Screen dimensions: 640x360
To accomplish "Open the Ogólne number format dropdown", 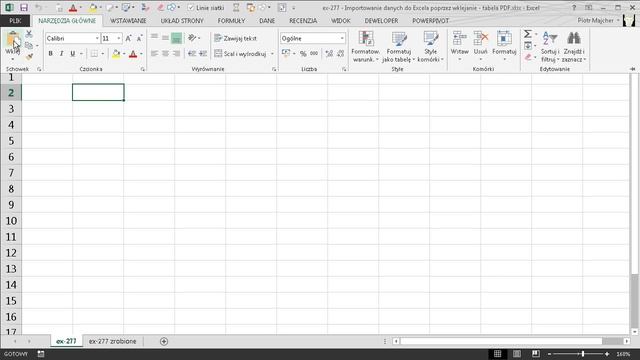I will (342, 38).
